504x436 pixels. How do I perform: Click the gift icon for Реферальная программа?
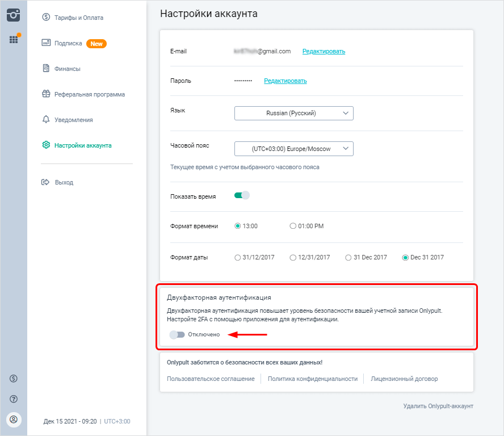[47, 94]
